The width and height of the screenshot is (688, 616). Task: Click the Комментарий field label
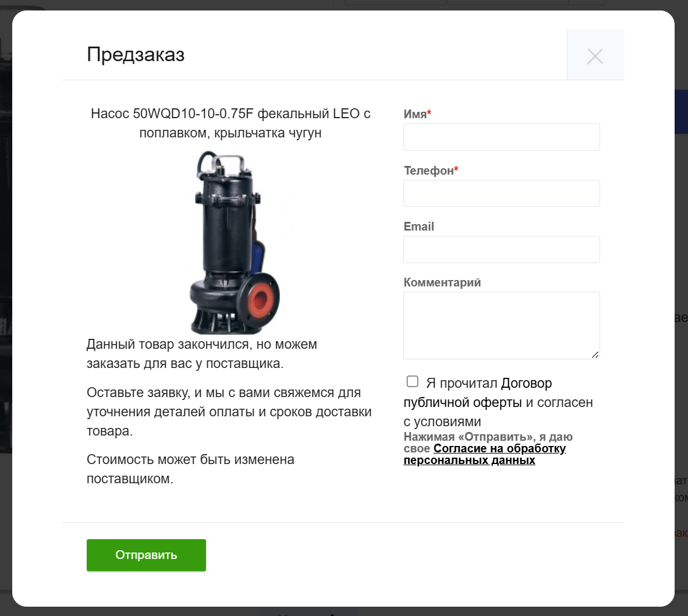[x=442, y=282]
